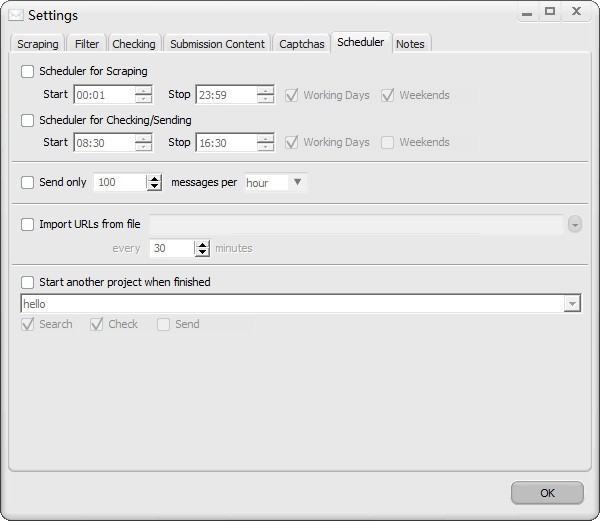Maximize the Settings window
The image size is (600, 521).
550,12
